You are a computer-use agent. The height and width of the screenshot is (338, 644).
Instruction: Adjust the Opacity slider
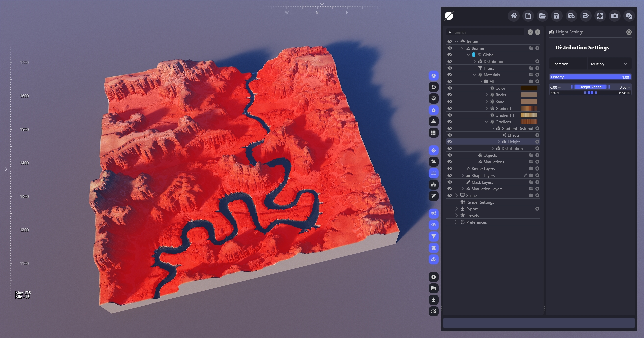590,77
